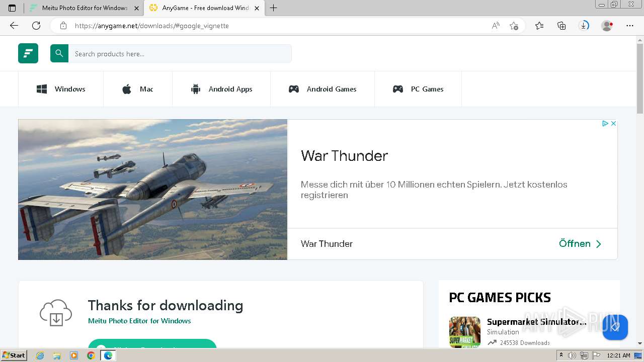Open the PC Games category

click(418, 89)
